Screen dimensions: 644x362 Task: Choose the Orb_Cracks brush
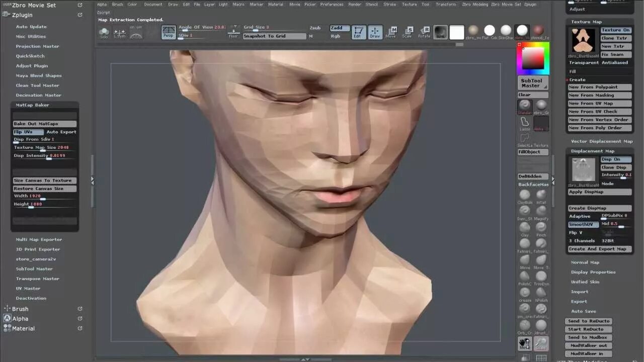pos(525,327)
